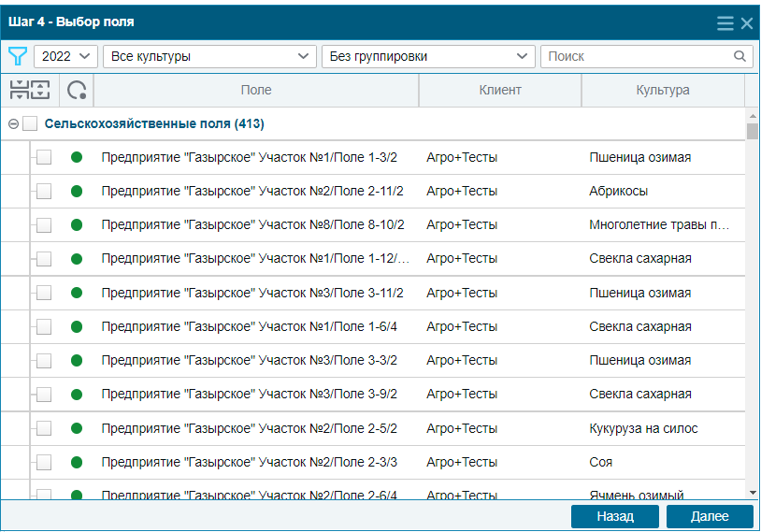Click green dot in Свекла сахарная Поле 1-12 row
The width and height of the screenshot is (761, 532).
click(77, 259)
